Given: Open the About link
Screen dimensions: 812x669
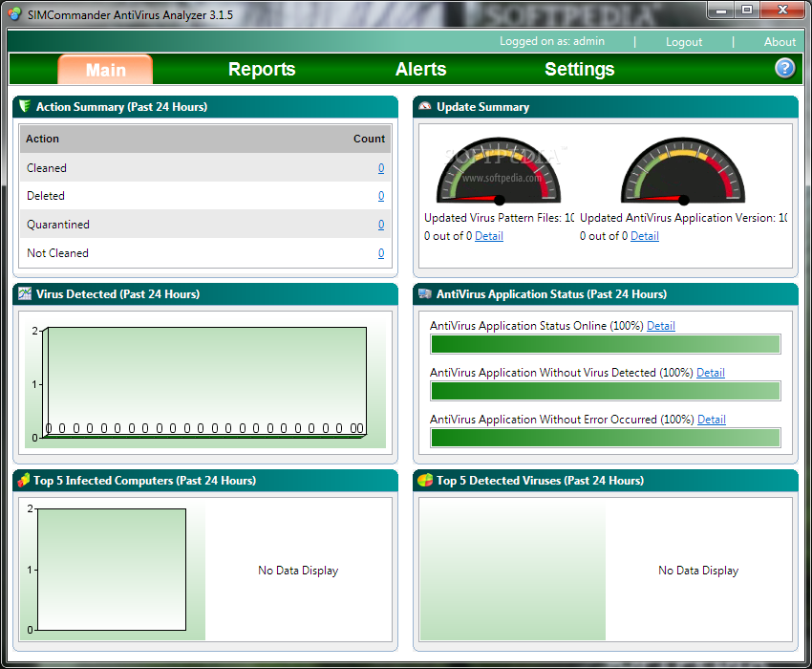Looking at the screenshot, I should click(x=780, y=42).
